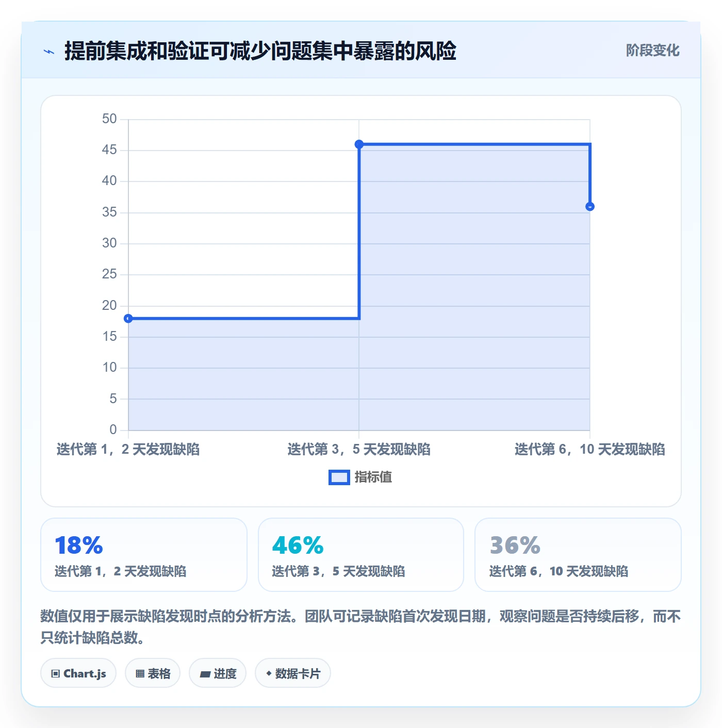Click y-axis tick label 25
This screenshot has width=722, height=728.
[109, 274]
